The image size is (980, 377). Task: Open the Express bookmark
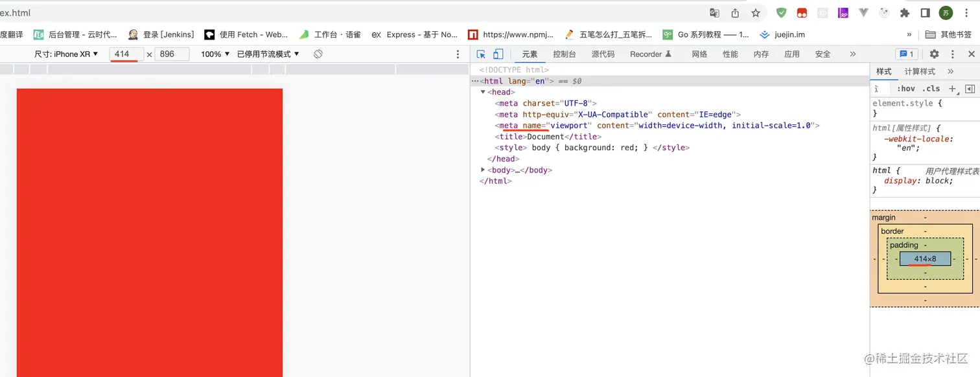tap(415, 35)
